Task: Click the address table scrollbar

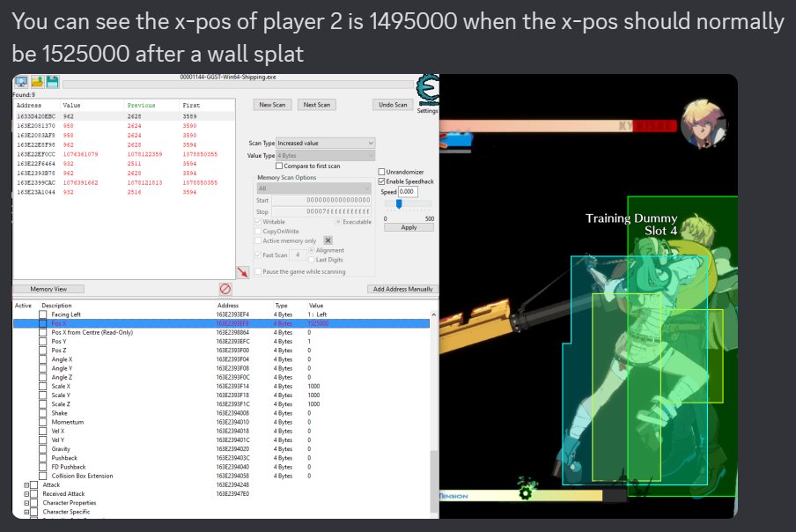Action: pos(433,481)
